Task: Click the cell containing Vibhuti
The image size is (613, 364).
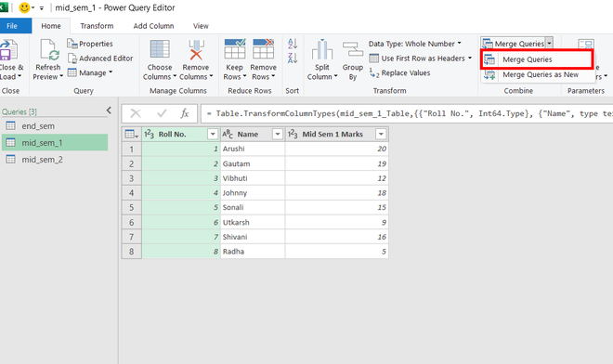Action: (x=253, y=178)
